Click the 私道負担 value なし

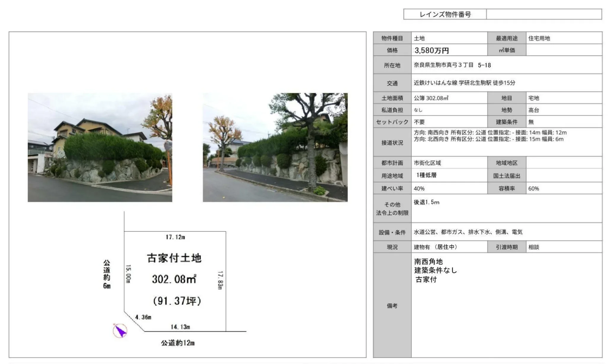click(418, 110)
